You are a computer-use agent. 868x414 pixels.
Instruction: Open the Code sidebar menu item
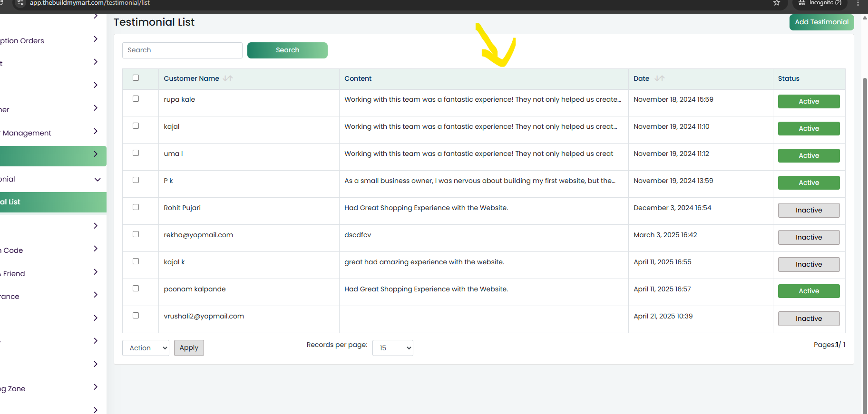12,250
